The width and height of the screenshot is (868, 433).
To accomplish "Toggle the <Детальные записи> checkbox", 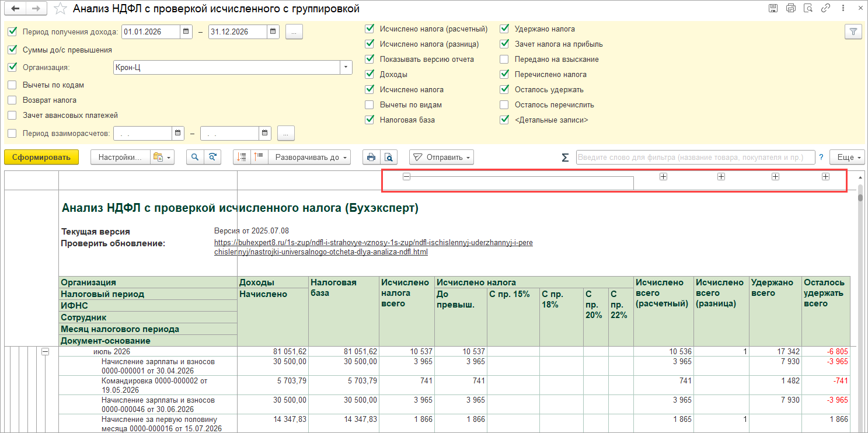I will pyautogui.click(x=504, y=120).
